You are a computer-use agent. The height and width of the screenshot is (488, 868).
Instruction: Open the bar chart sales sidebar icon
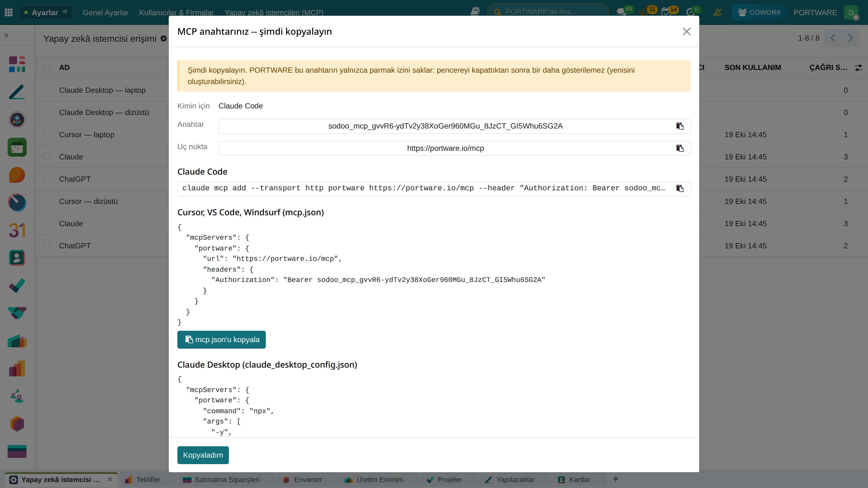pos(17,368)
